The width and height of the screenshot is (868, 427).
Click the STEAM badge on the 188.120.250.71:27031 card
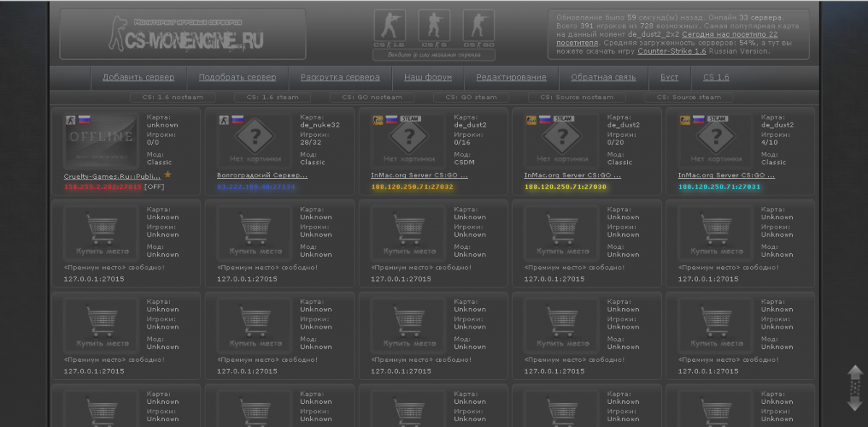[x=717, y=119]
